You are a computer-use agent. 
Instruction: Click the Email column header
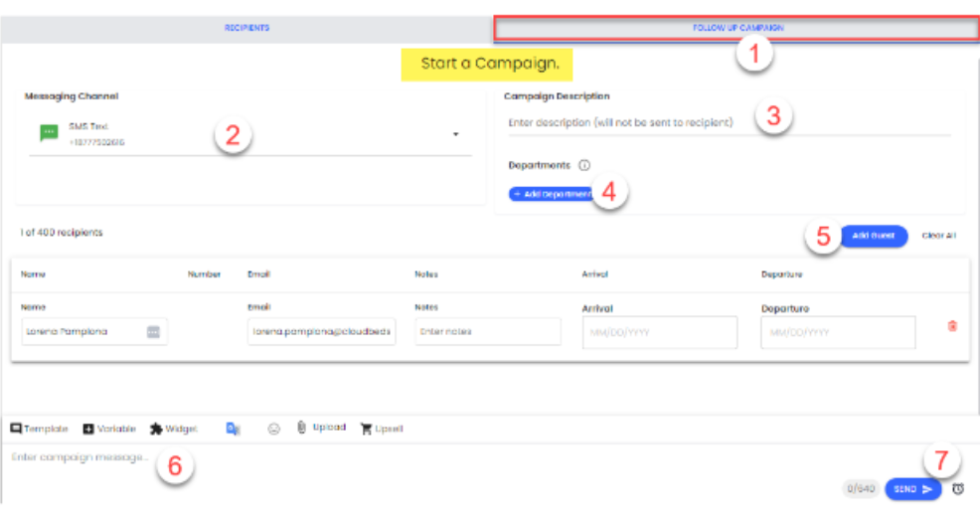[258, 274]
